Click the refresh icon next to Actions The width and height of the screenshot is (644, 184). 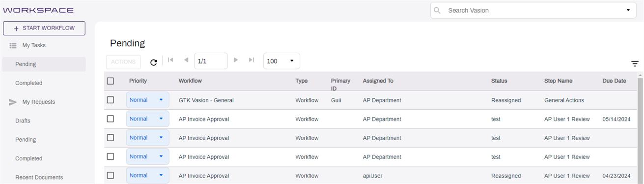coord(154,62)
